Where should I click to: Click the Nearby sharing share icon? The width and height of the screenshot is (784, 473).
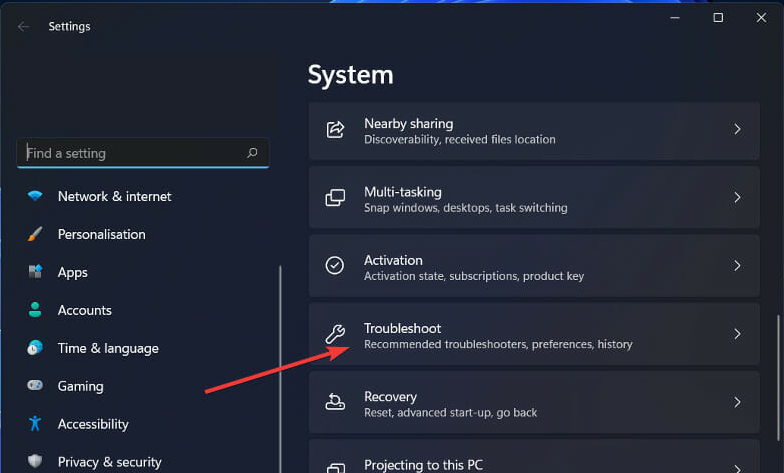335,130
